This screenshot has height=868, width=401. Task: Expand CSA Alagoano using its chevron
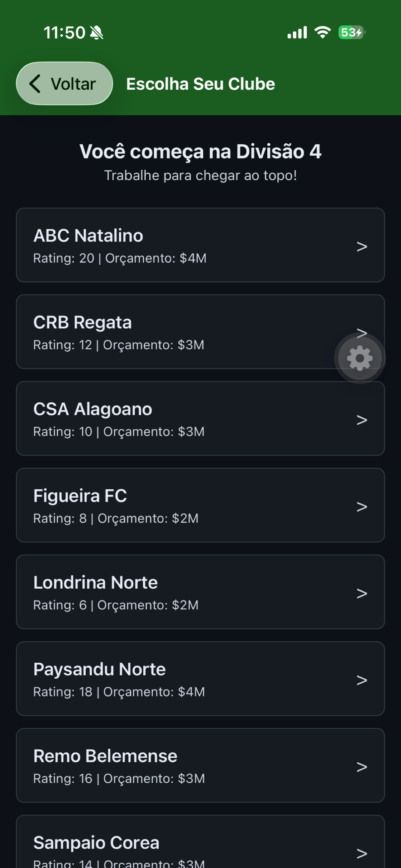362,420
